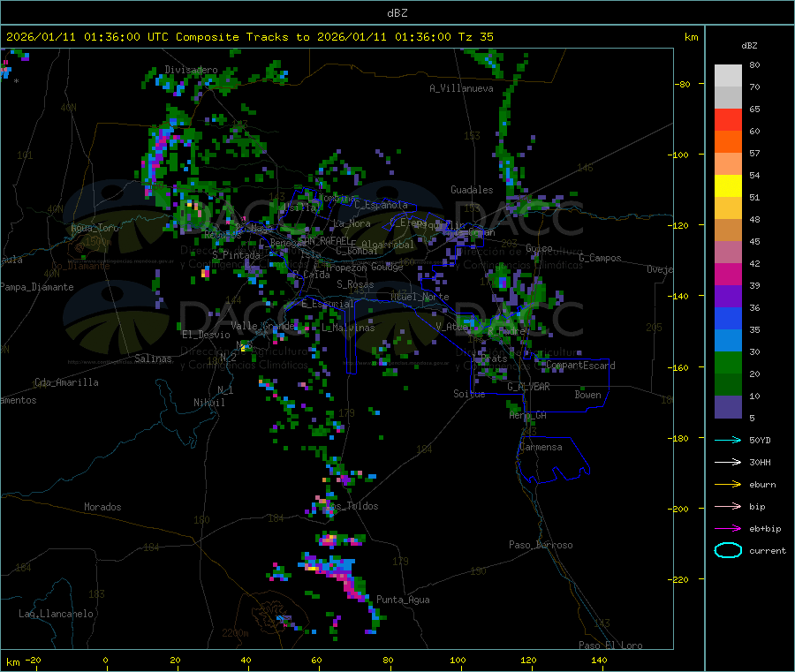Click the 'Carmensa' map label
795x672 pixels.
point(541,447)
